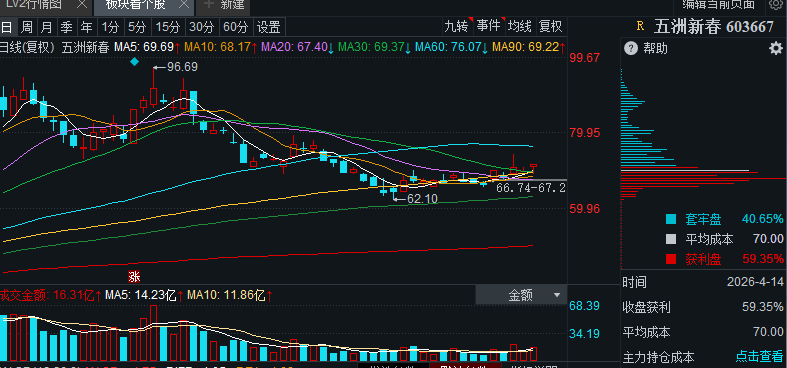
Task: Click the tall candlestick peaking at 96.69
Action: click(154, 88)
